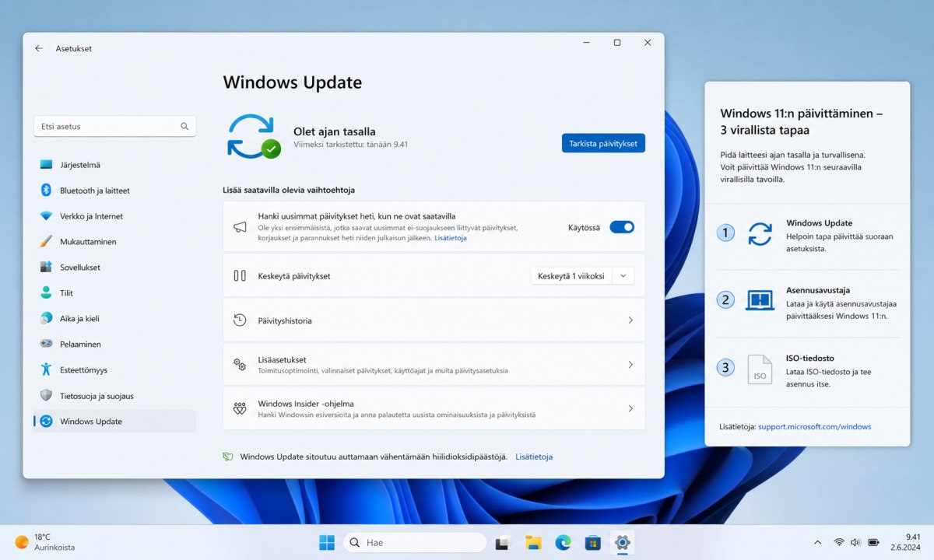Expand the Keskeytä päivitykset duration dropdown arrow
Image resolution: width=934 pixels, height=560 pixels.
click(623, 276)
